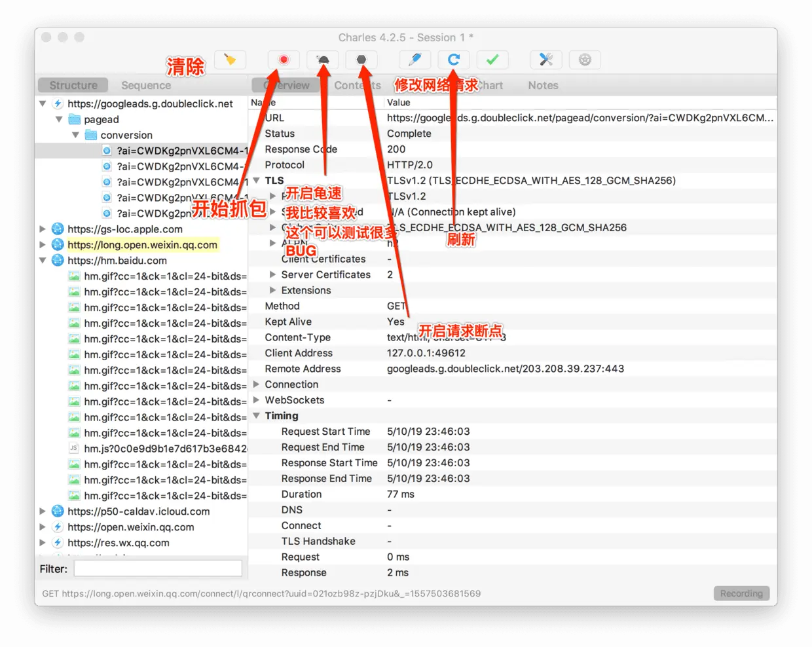Click the globe icon for p50-caldav.icloud.com

tap(58, 511)
